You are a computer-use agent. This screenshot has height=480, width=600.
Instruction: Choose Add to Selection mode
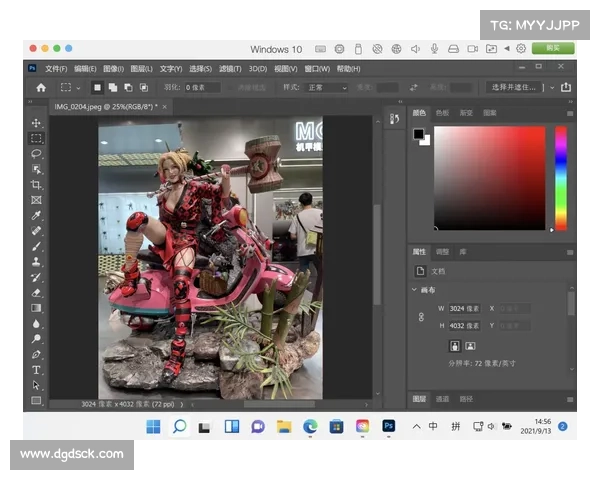click(x=113, y=88)
